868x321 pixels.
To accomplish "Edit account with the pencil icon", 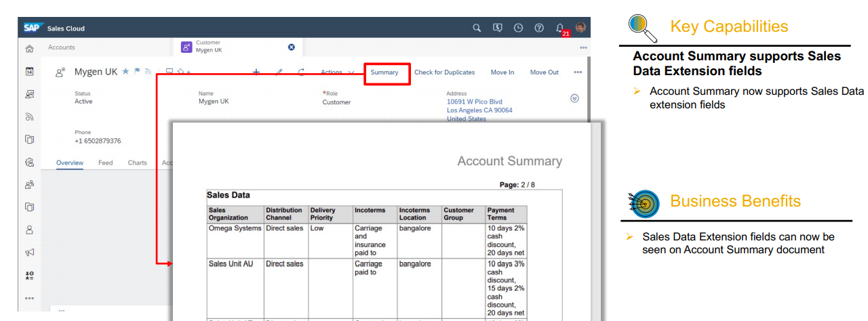I will pyautogui.click(x=279, y=72).
